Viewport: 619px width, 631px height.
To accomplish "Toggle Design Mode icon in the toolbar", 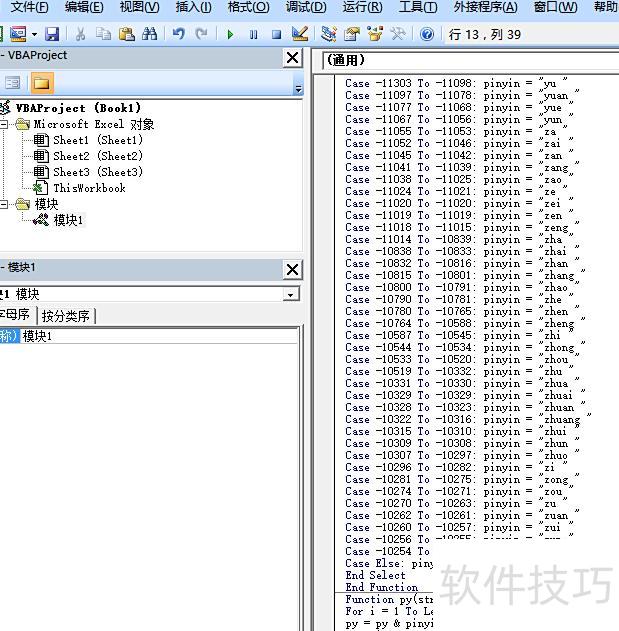I will pos(299,34).
